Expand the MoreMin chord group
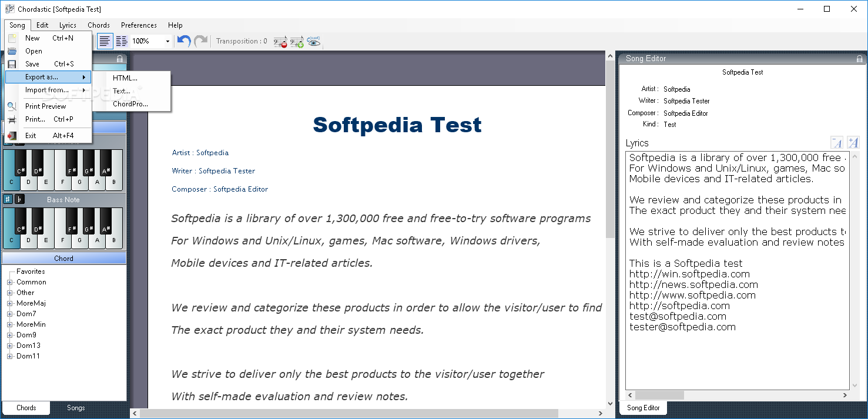Screen dimensions: 868x419 tap(9, 325)
